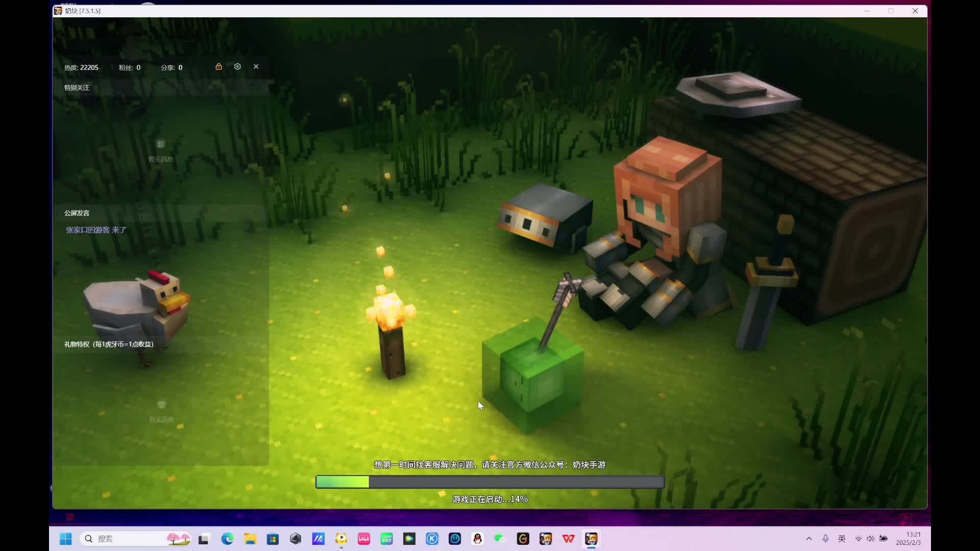980x551 pixels.
Task: Open File Explorer from the taskbar
Action: (250, 539)
